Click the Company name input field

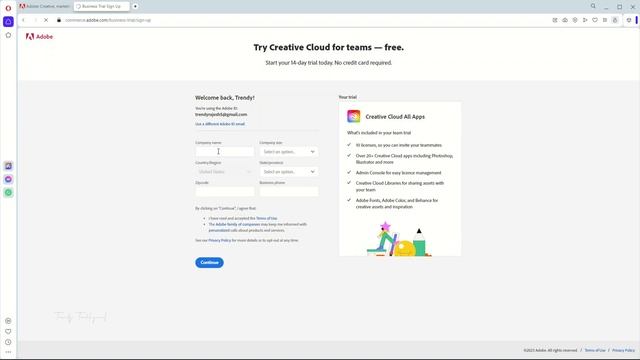[224, 151]
